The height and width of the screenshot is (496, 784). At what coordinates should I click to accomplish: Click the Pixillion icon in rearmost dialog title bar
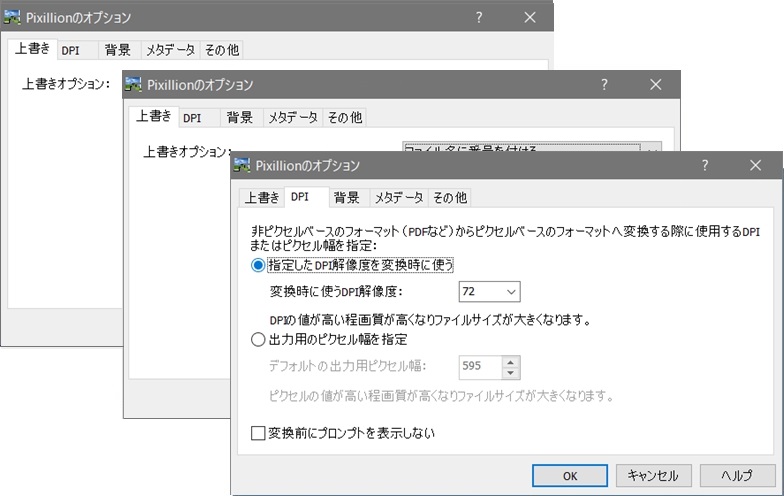pos(12,17)
